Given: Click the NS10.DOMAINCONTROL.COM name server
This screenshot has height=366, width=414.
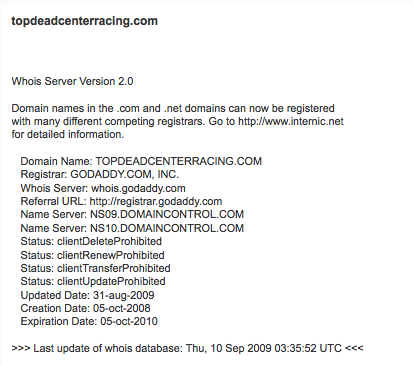Looking at the screenshot, I should [x=167, y=228].
